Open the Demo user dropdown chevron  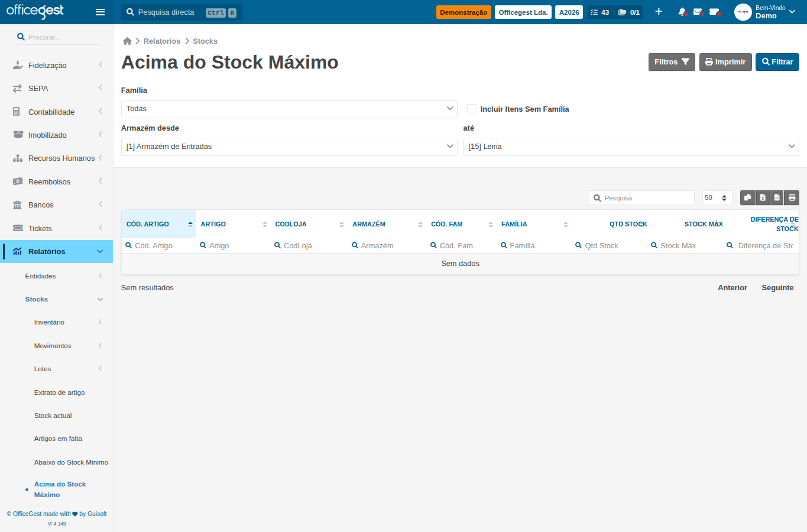coord(792,12)
